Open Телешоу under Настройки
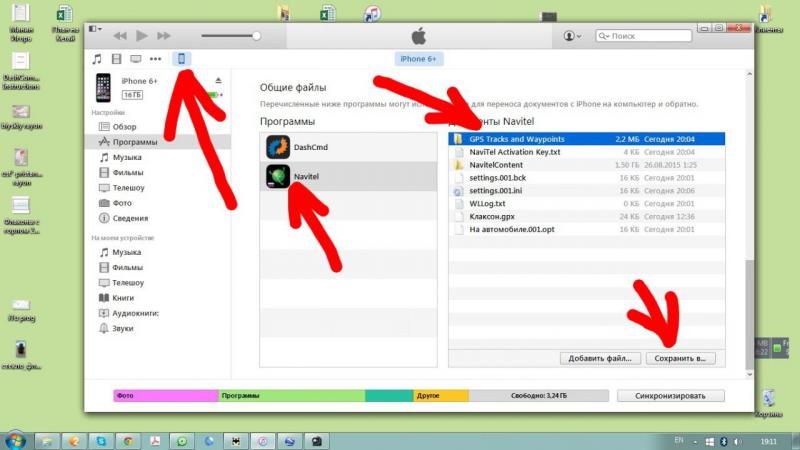 tap(129, 188)
